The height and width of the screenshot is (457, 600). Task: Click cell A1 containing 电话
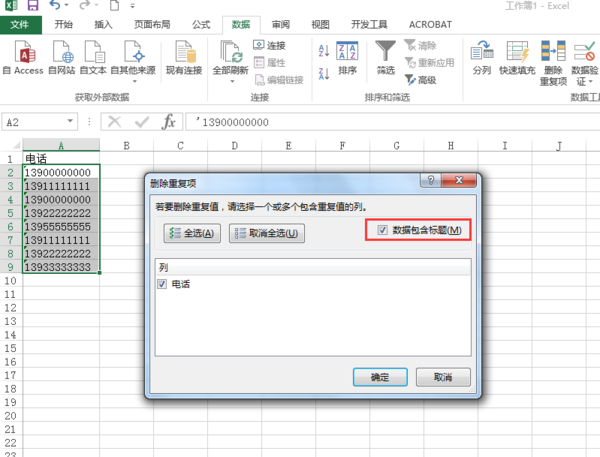(x=61, y=158)
